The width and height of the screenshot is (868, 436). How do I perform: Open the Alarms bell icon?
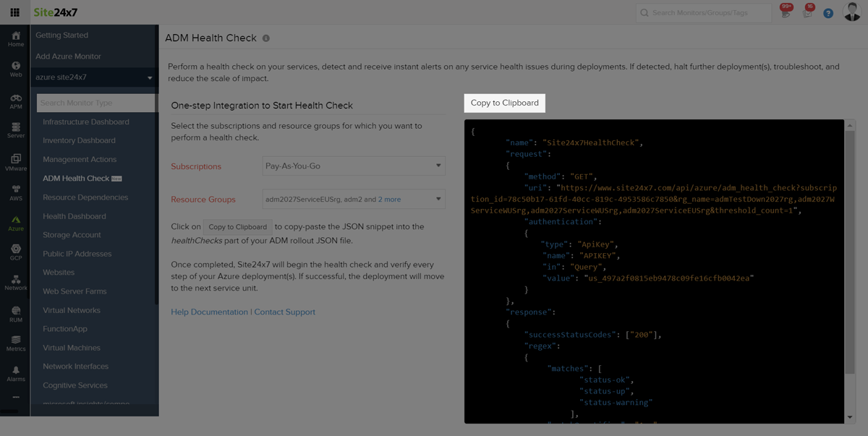pyautogui.click(x=16, y=373)
